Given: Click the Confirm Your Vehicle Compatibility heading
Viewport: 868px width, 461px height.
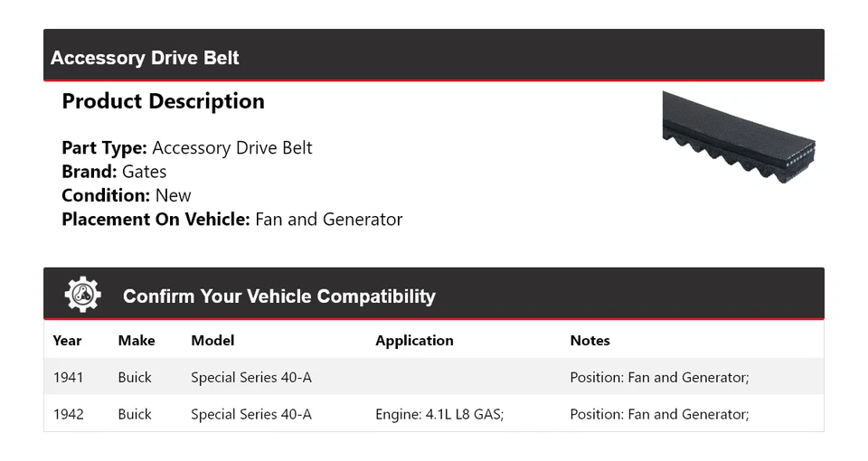Looking at the screenshot, I should click(x=278, y=296).
